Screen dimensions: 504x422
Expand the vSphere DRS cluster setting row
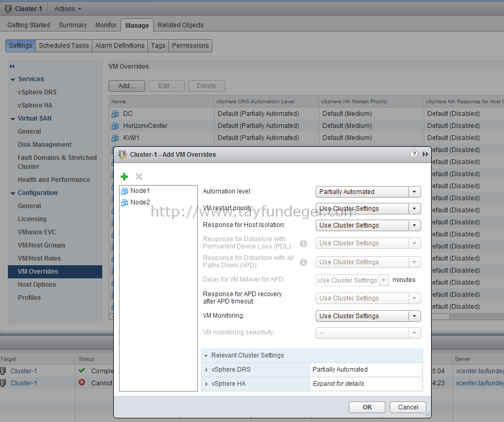[x=206, y=370]
